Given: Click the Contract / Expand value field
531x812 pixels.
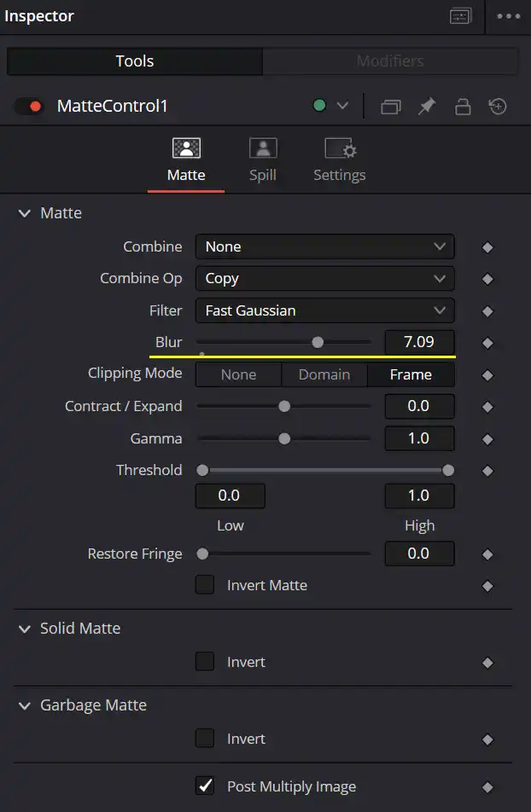Looking at the screenshot, I should [x=419, y=407].
